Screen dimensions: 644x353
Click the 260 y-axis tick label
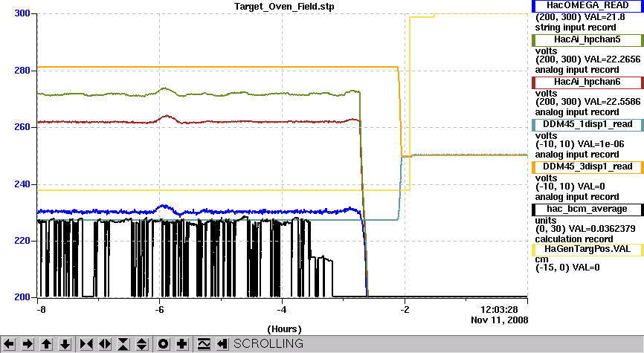[x=22, y=127]
